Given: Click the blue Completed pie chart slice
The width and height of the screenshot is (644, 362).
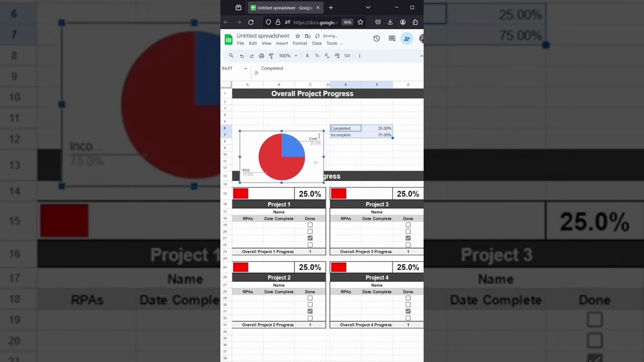Looking at the screenshot, I should coord(292,146).
